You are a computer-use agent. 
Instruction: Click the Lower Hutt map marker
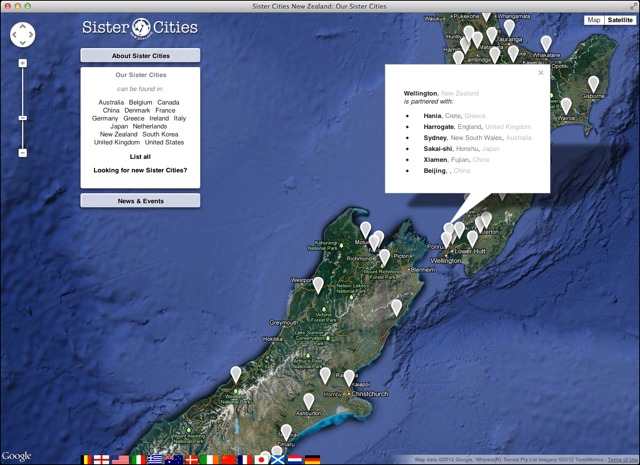point(472,239)
